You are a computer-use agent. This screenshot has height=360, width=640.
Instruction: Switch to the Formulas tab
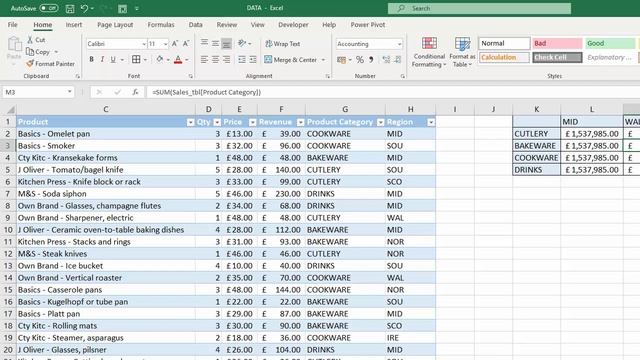click(x=161, y=24)
